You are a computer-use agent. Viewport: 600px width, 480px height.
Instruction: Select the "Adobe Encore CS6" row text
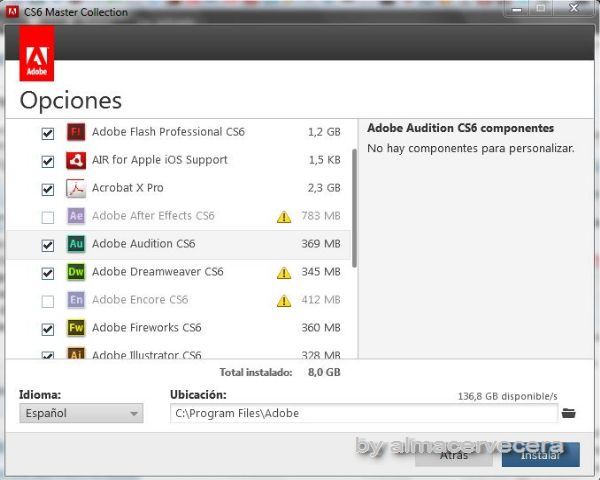(x=140, y=300)
